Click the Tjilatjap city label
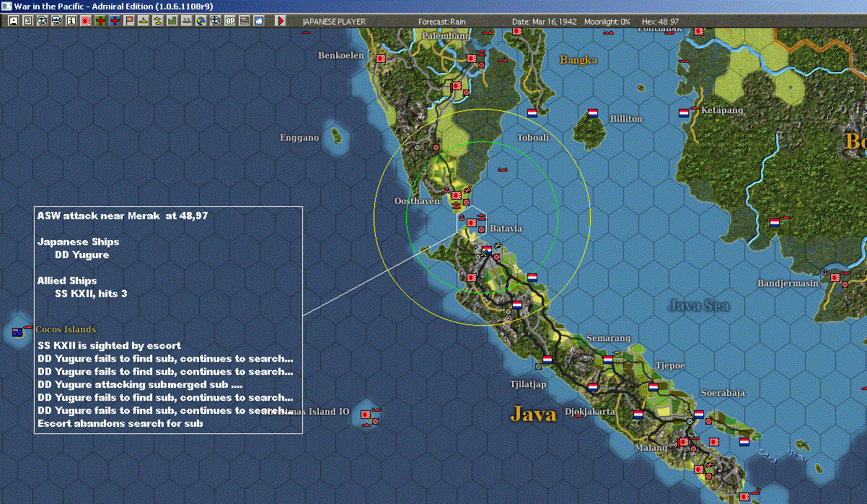This screenshot has width=867, height=504. [x=528, y=384]
